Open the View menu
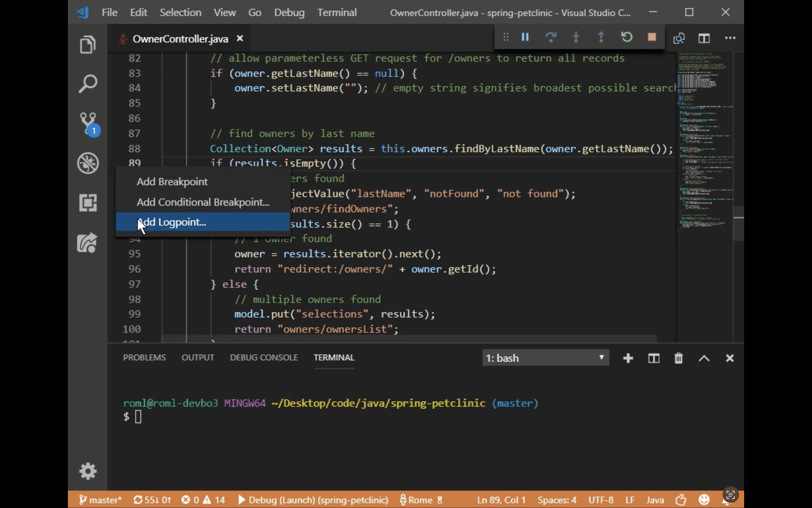 point(225,12)
